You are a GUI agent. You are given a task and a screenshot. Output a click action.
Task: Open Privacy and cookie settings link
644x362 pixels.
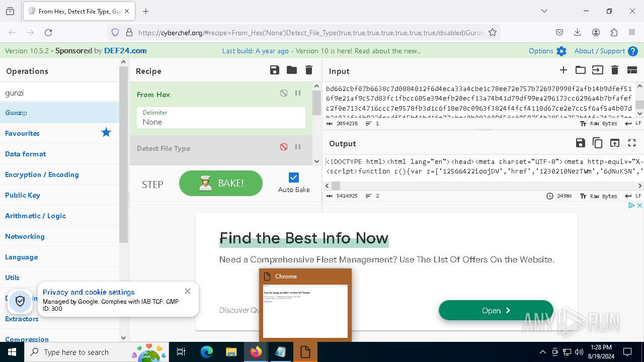coord(89,292)
